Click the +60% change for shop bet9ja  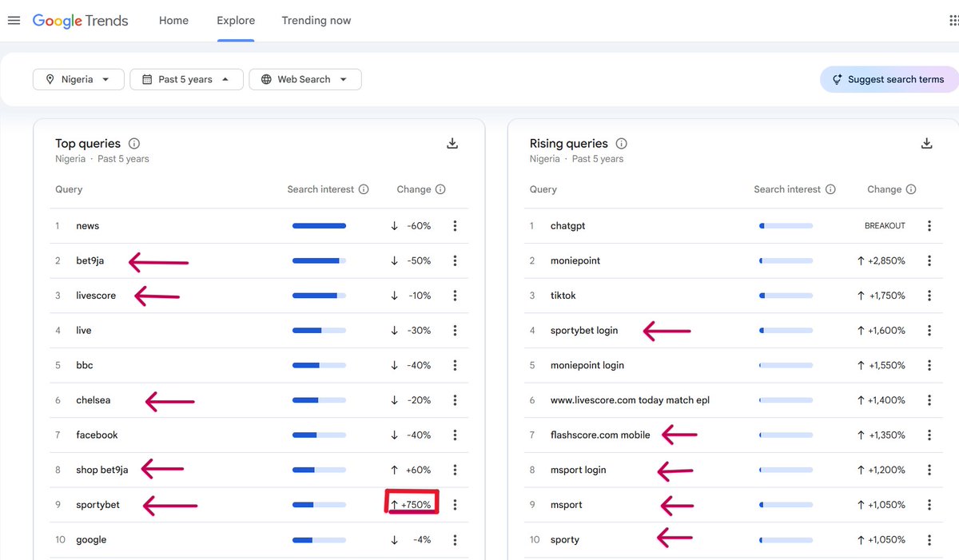click(x=411, y=470)
